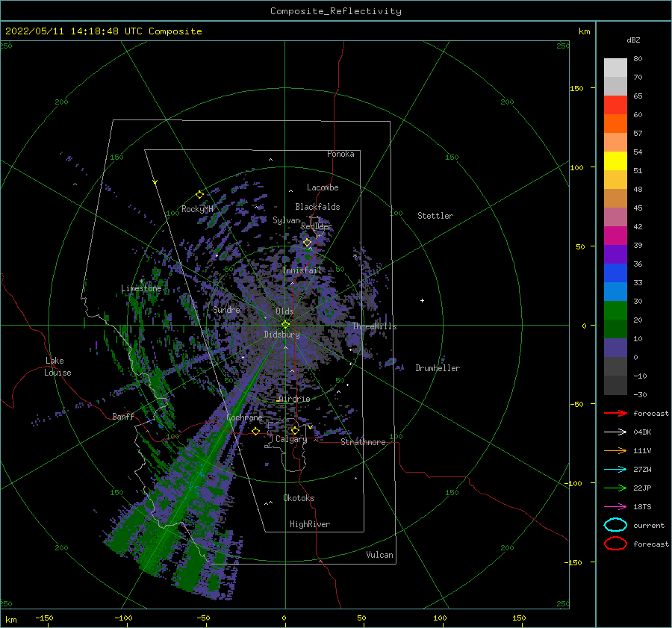Click the Calgary city label

click(x=291, y=439)
